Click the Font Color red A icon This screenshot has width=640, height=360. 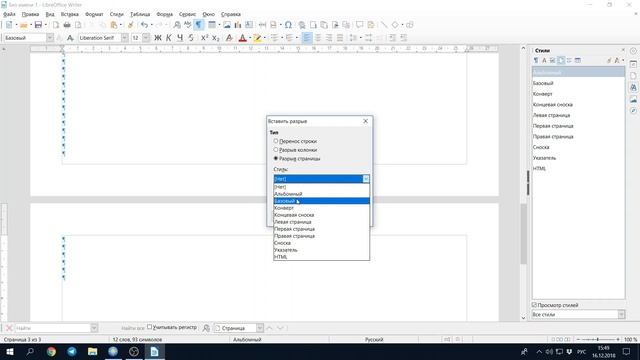tap(242, 38)
